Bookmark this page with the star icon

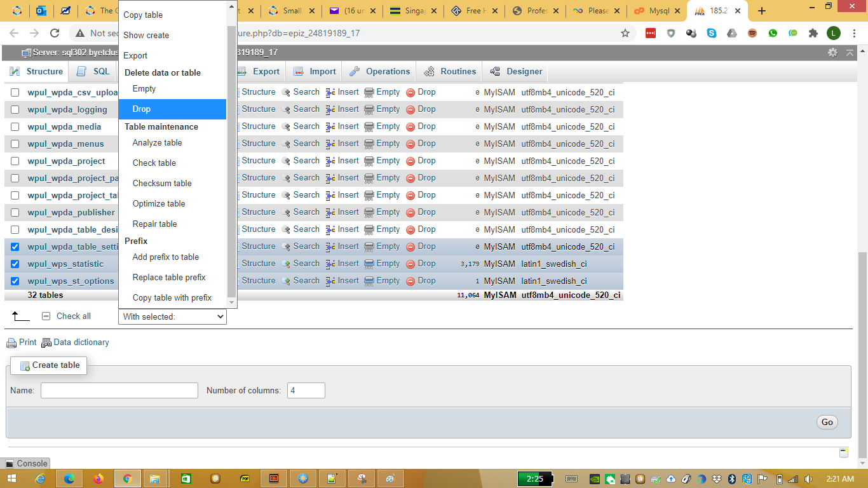tap(625, 33)
